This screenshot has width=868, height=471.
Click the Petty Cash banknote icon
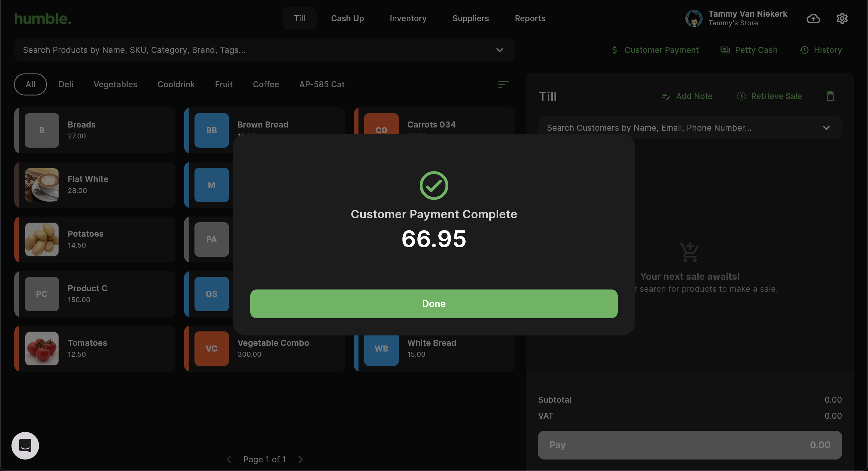(x=725, y=50)
